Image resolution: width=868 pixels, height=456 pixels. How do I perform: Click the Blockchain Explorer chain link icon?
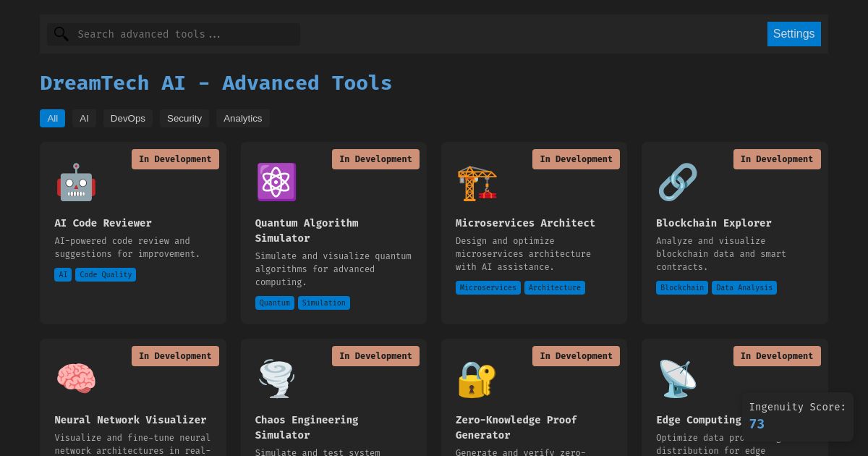(677, 182)
